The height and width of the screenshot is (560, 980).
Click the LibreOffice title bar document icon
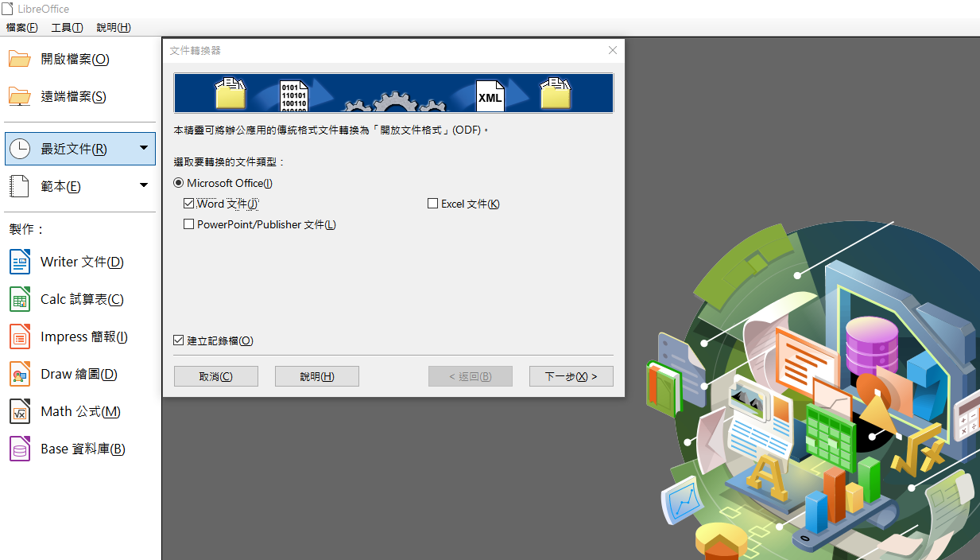pos(7,9)
